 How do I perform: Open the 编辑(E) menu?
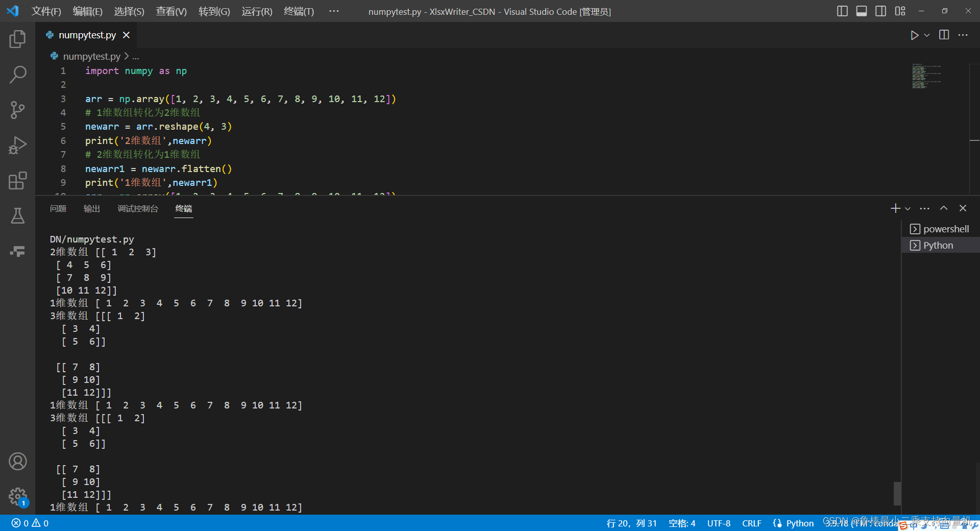pyautogui.click(x=87, y=11)
